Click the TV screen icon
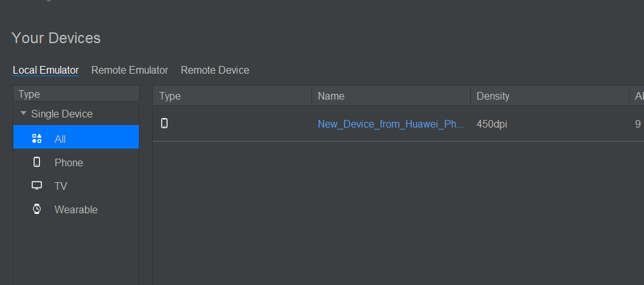This screenshot has width=644, height=285. click(x=37, y=186)
